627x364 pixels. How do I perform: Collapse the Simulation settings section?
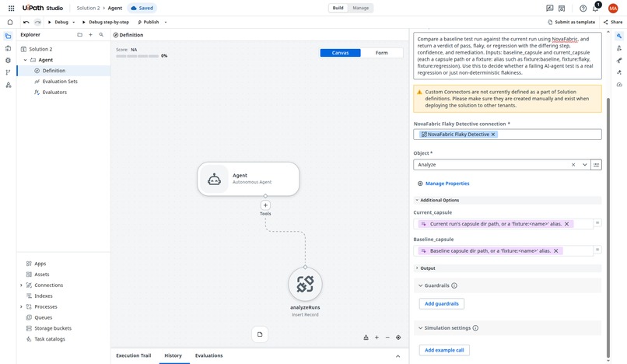click(420, 328)
